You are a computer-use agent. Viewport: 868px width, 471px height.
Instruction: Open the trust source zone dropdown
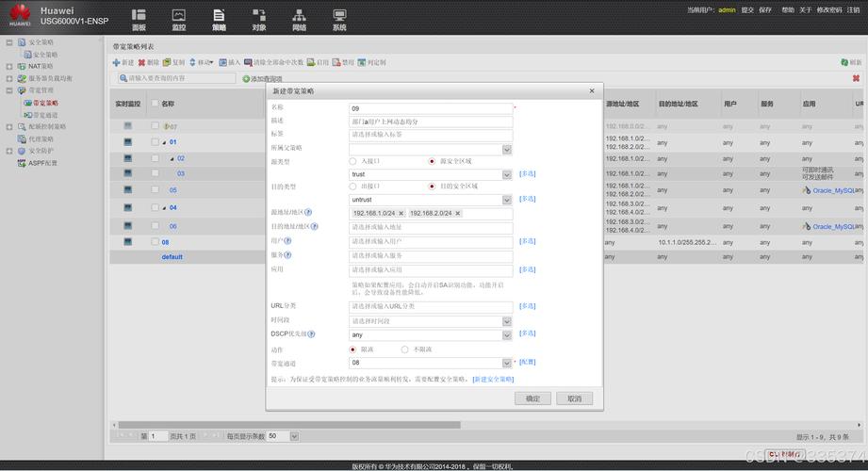[506, 174]
